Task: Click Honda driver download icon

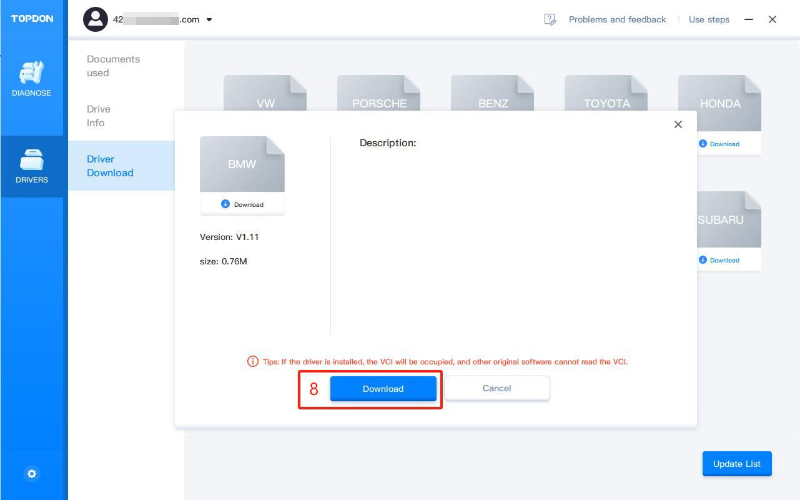Action: tap(702, 144)
